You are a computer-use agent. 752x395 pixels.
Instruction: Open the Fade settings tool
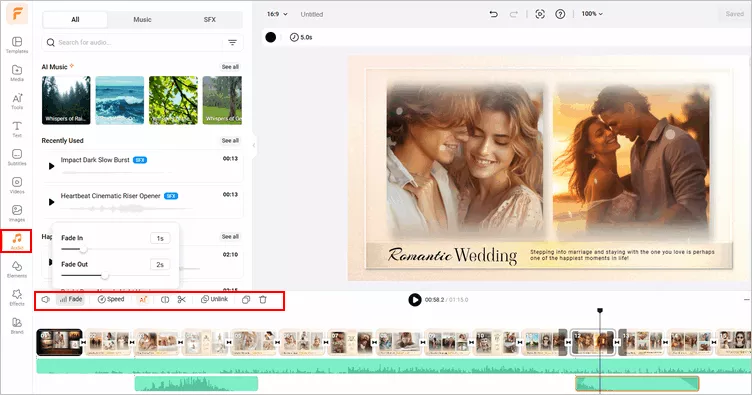(x=70, y=299)
